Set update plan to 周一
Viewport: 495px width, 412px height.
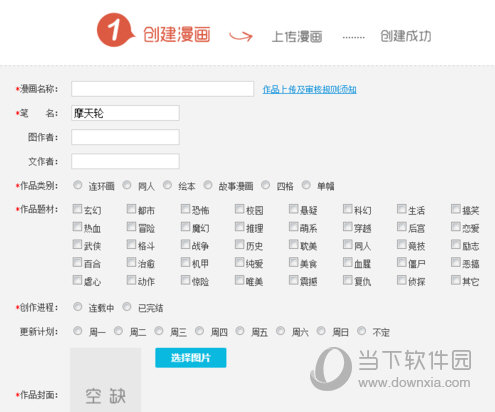78,331
